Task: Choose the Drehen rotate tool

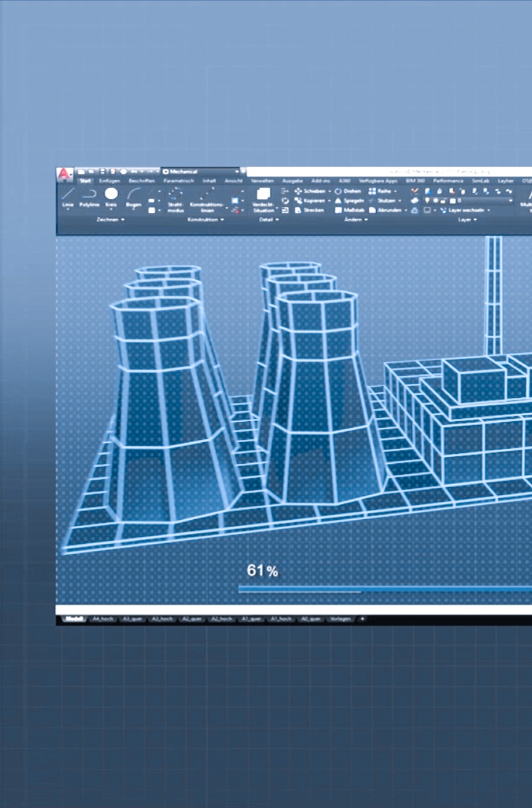Action: pyautogui.click(x=338, y=192)
